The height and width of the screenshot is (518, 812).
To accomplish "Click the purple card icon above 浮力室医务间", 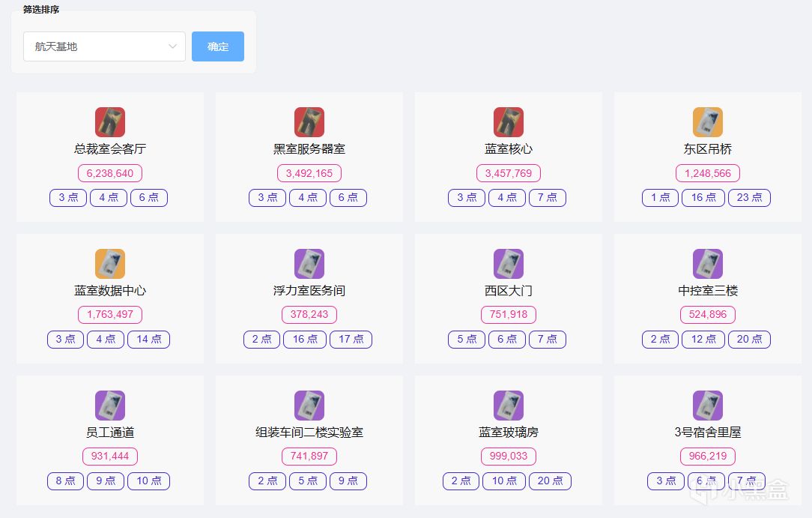I will pos(309,264).
